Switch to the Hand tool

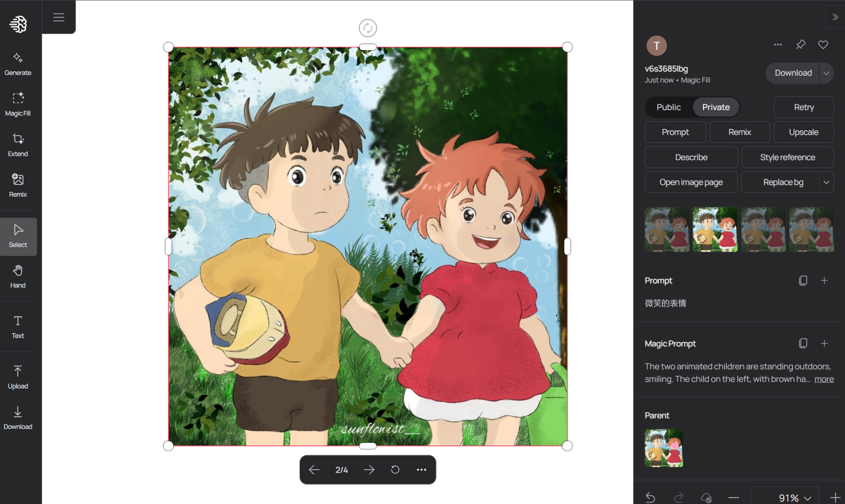pyautogui.click(x=18, y=277)
